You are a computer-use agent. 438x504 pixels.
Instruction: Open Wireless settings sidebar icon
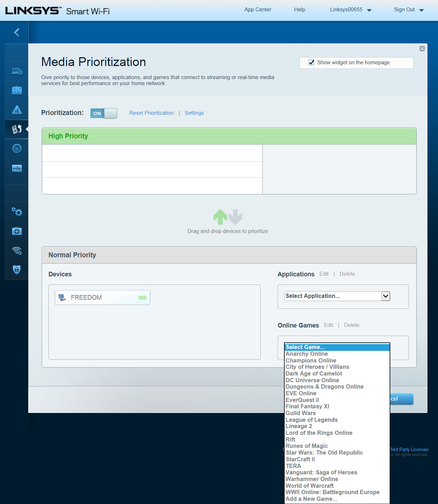click(17, 251)
